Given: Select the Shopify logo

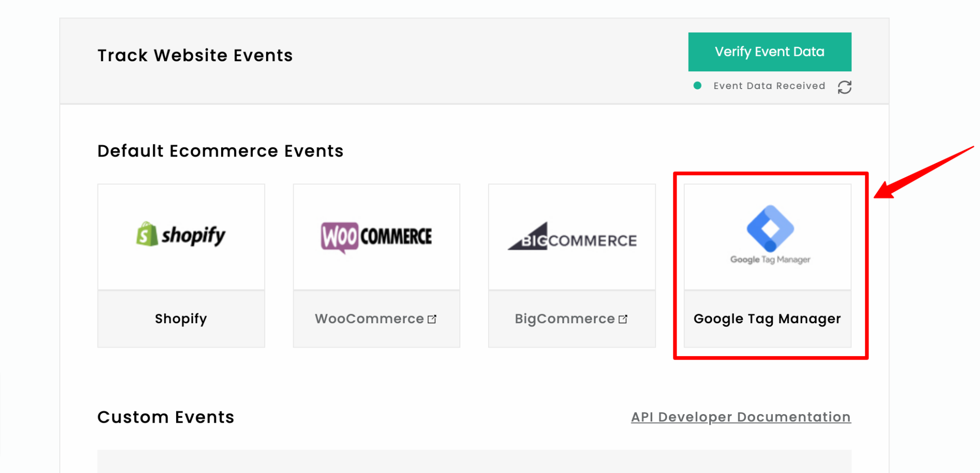Looking at the screenshot, I should [181, 236].
